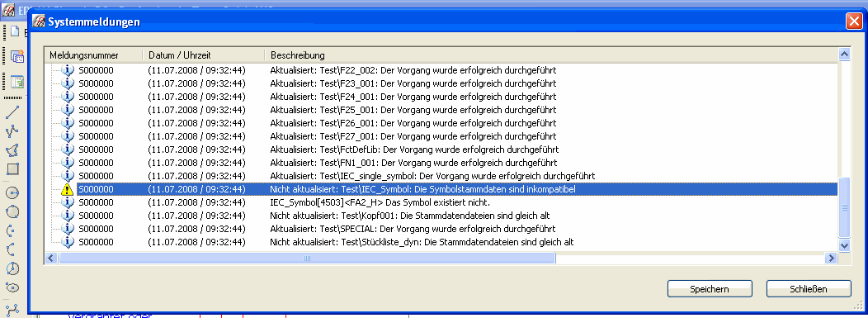Select the Line drawing tool in background toolbar
868x318 pixels.
(12, 112)
